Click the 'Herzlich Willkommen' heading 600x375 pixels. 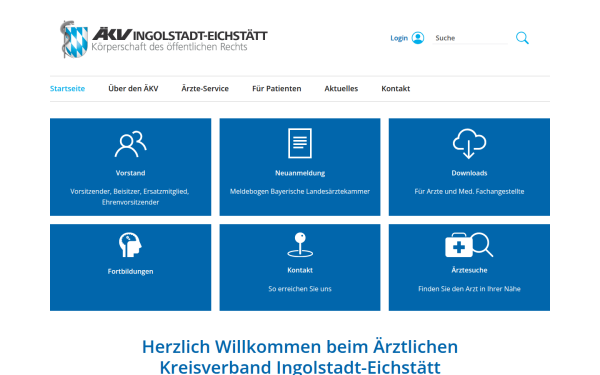(x=300, y=357)
